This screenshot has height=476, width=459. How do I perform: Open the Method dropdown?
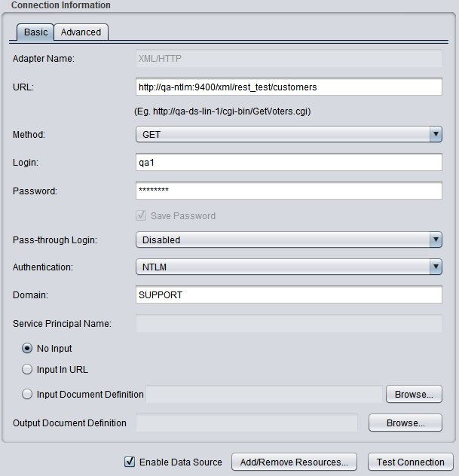[288, 135]
